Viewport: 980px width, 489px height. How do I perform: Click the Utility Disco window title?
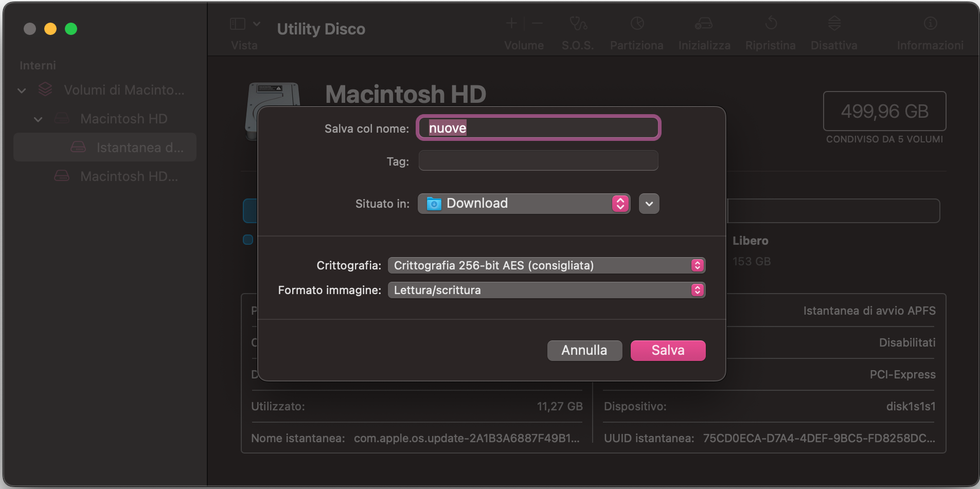(x=321, y=29)
